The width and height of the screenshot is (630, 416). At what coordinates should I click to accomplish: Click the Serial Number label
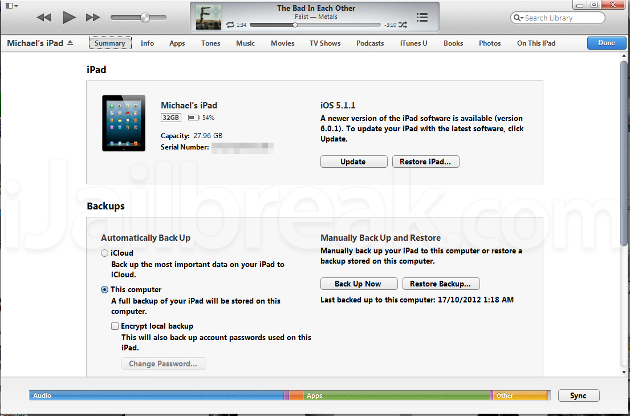(x=184, y=147)
